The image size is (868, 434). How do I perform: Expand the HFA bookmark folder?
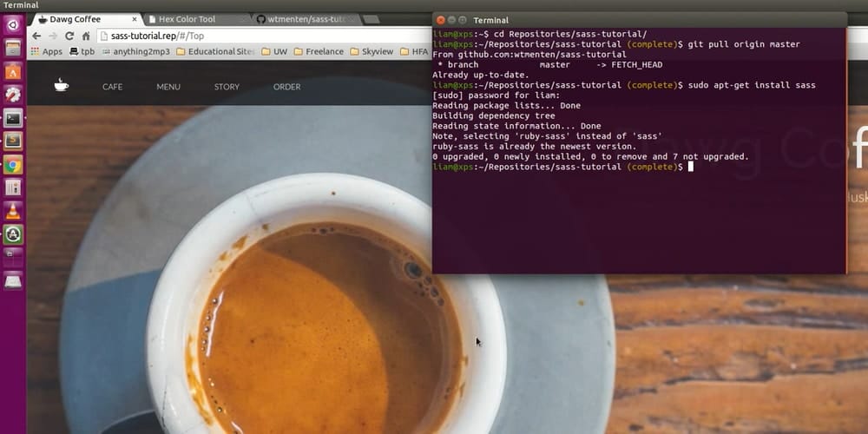[x=414, y=51]
